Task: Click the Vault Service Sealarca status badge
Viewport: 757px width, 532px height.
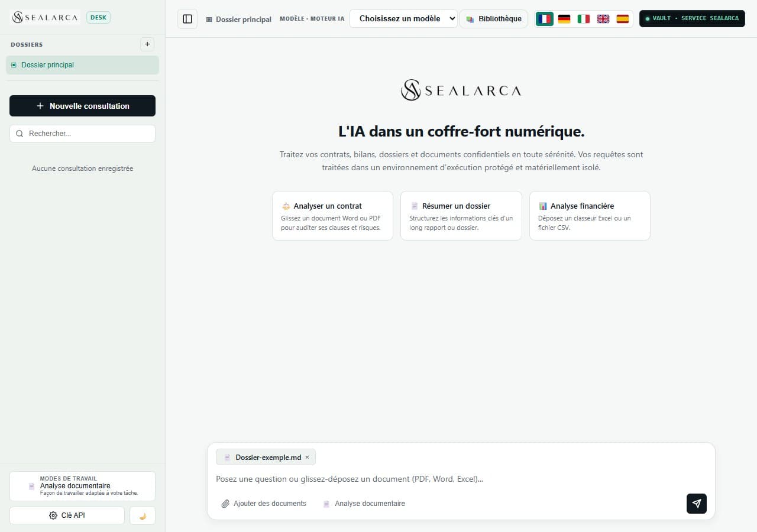Action: click(x=692, y=18)
